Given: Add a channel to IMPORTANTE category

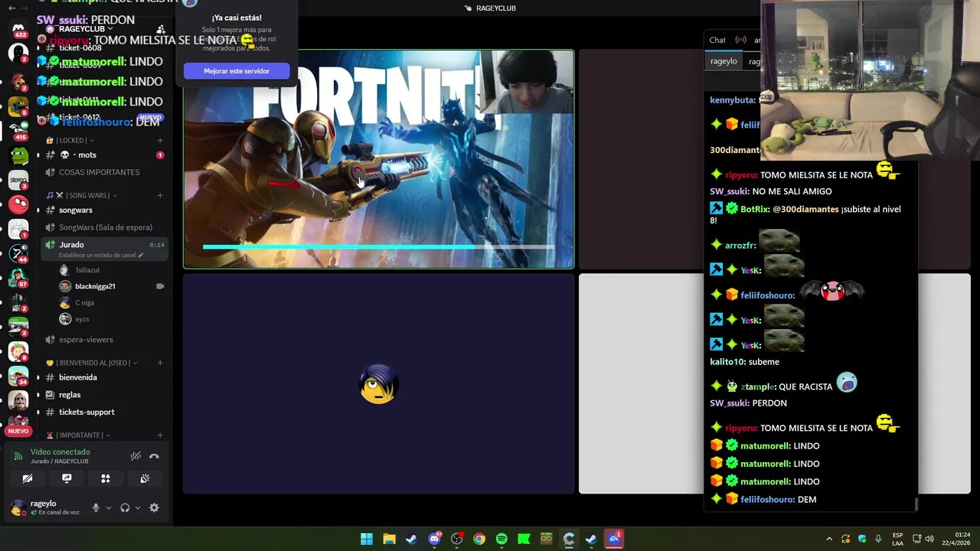Looking at the screenshot, I should point(160,435).
